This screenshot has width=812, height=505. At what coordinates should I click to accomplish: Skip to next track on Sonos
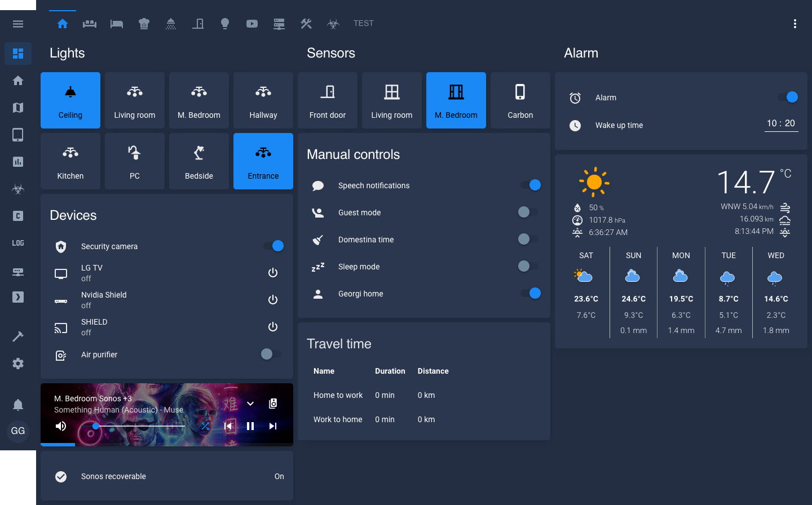[273, 426]
